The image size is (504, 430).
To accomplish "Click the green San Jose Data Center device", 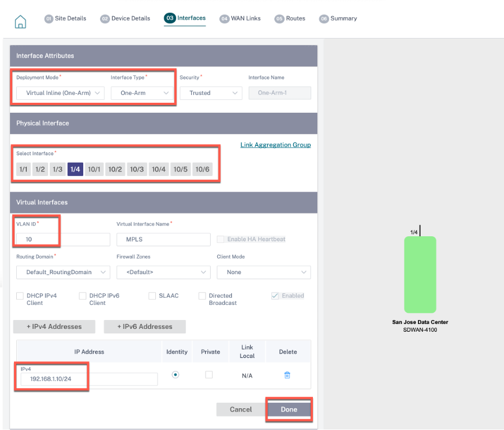I will click(x=420, y=274).
